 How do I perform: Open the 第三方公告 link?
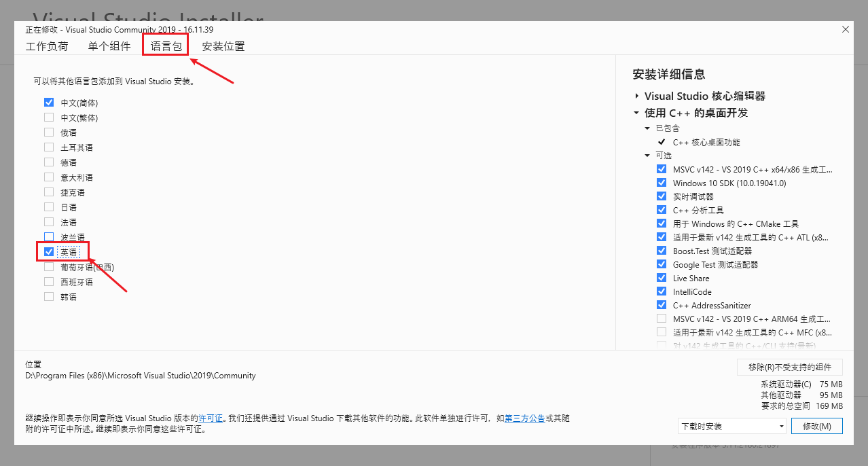(x=524, y=418)
